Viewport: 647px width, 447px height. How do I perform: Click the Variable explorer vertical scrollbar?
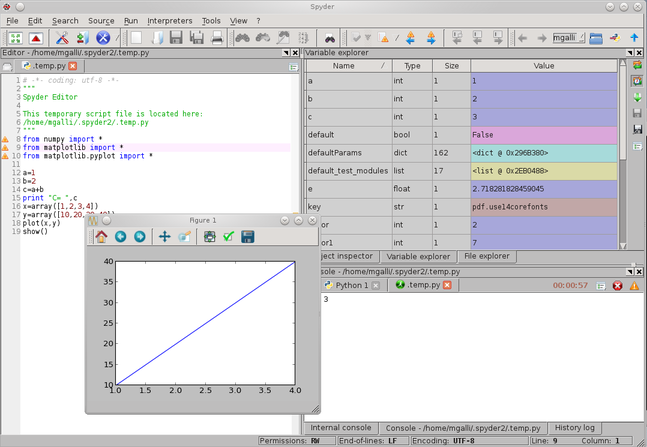click(x=623, y=154)
